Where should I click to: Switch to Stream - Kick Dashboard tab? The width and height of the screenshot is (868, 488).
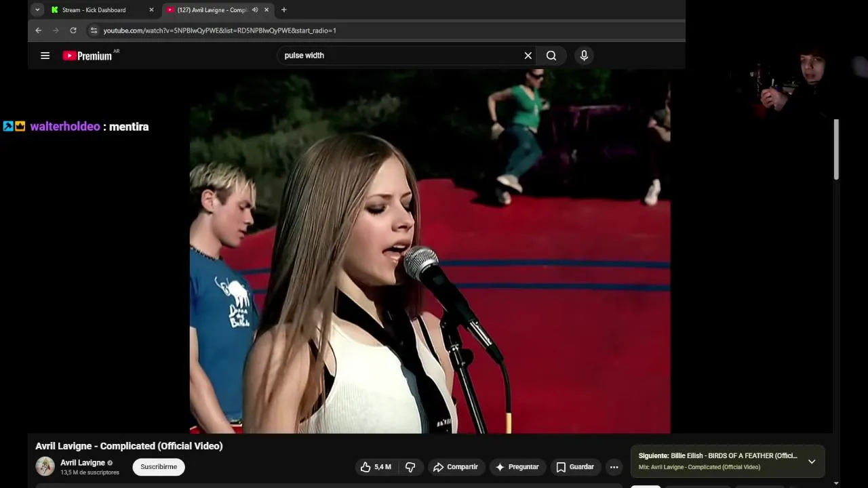(94, 10)
